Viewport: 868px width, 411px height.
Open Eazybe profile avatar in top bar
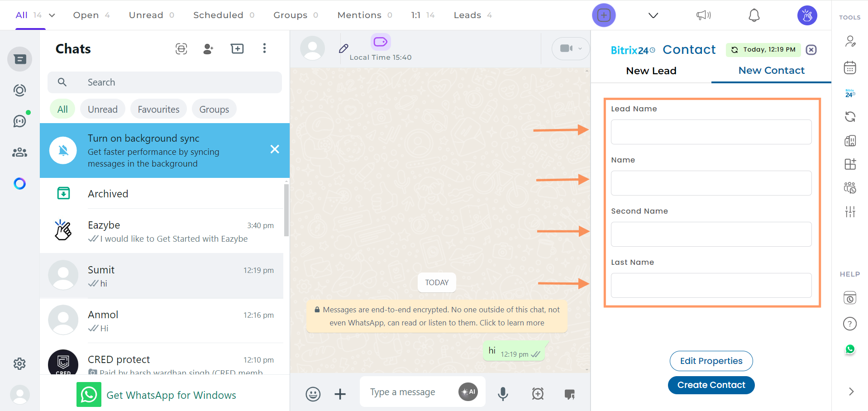tap(807, 15)
